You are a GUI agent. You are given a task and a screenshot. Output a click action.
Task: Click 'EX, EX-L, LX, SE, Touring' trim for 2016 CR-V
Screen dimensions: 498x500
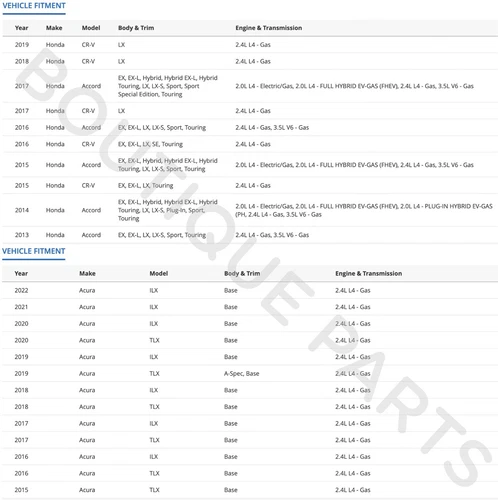click(150, 144)
